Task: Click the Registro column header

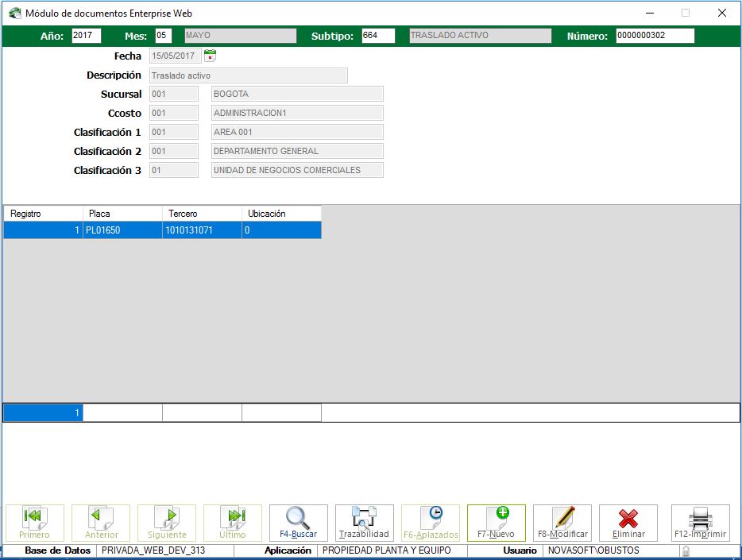Action: click(x=43, y=214)
